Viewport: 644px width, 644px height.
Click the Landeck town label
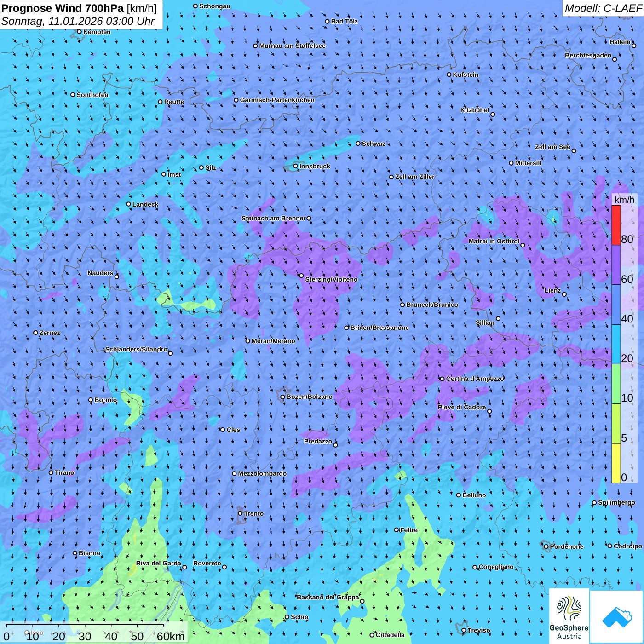pyautogui.click(x=145, y=204)
